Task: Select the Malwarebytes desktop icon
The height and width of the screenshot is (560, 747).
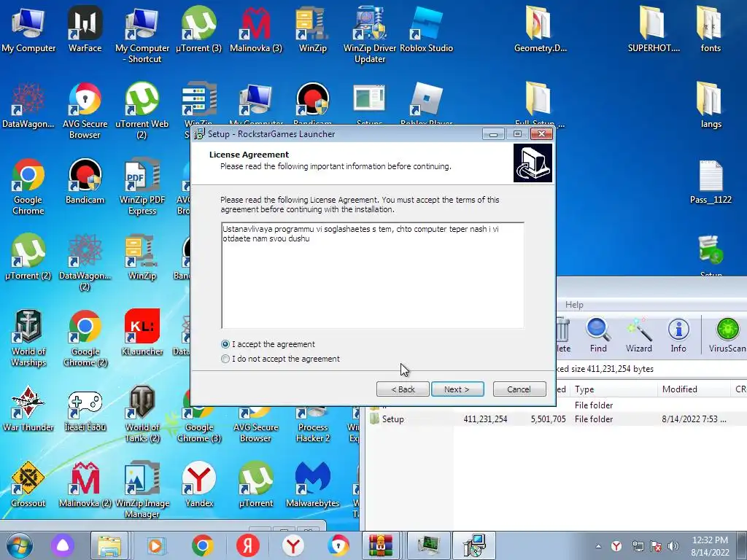Action: click(312, 485)
